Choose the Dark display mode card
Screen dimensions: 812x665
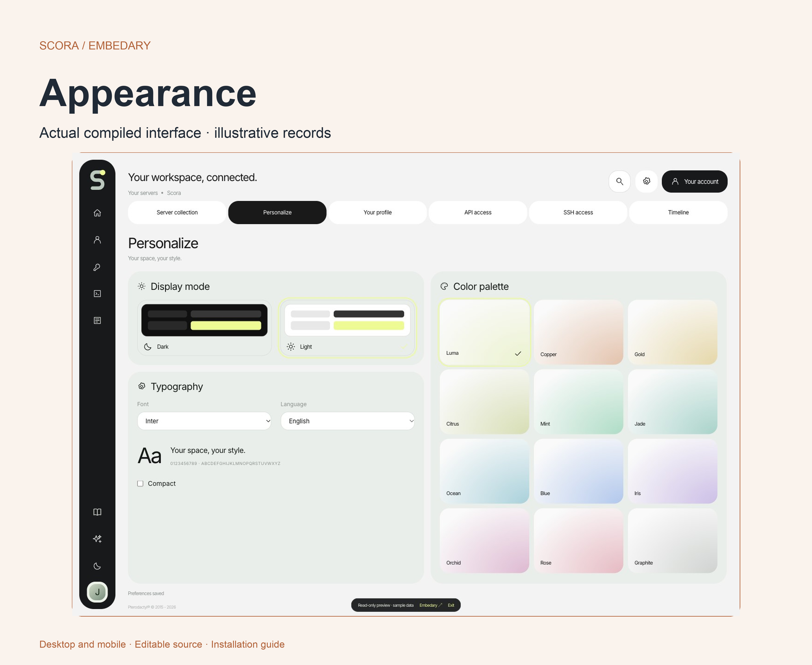(x=204, y=328)
